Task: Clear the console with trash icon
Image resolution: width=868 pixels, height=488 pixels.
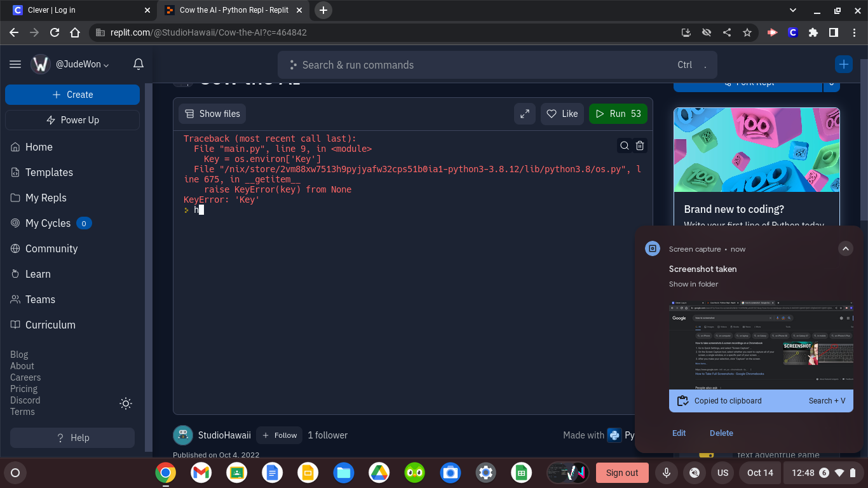Action: click(640, 146)
